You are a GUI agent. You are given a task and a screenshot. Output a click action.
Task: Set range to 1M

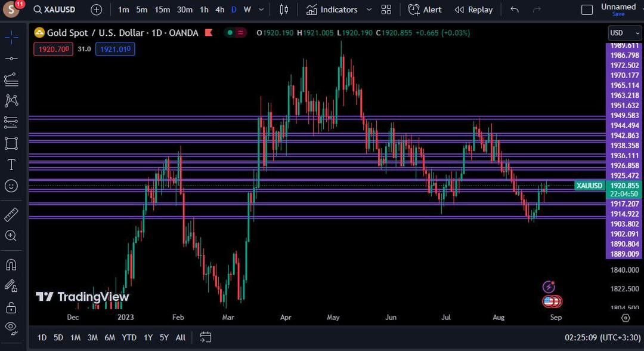pyautogui.click(x=75, y=337)
